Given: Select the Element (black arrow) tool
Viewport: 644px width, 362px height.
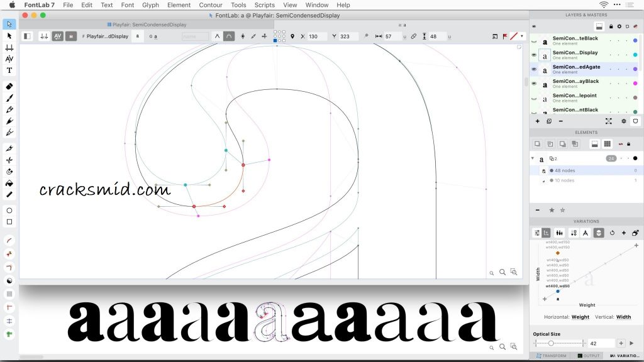Looking at the screenshot, I should 9,36.
